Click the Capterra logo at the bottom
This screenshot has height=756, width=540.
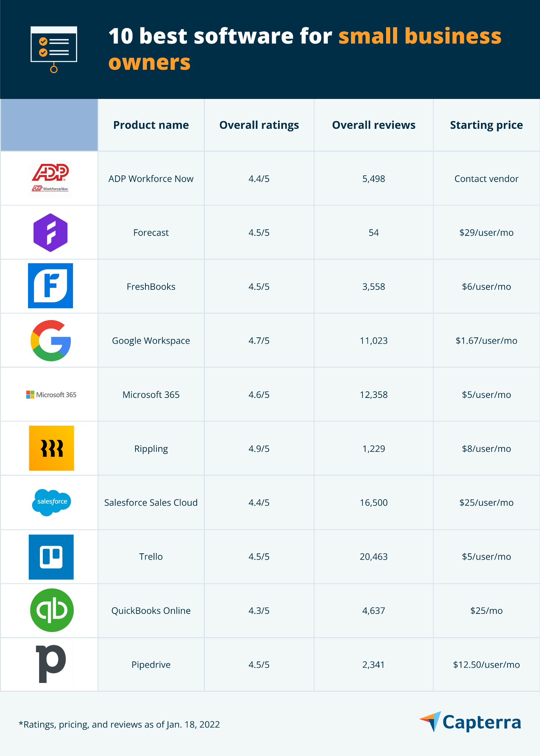[470, 722]
